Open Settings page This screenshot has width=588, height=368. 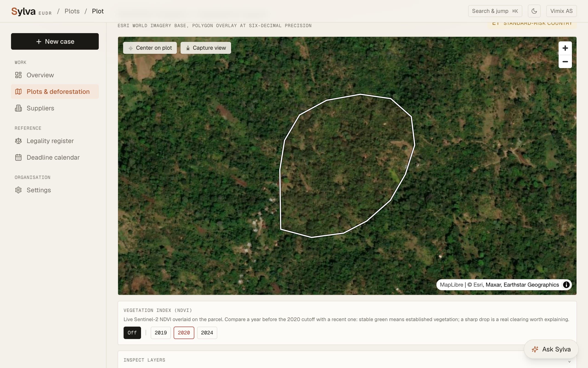pos(55,190)
